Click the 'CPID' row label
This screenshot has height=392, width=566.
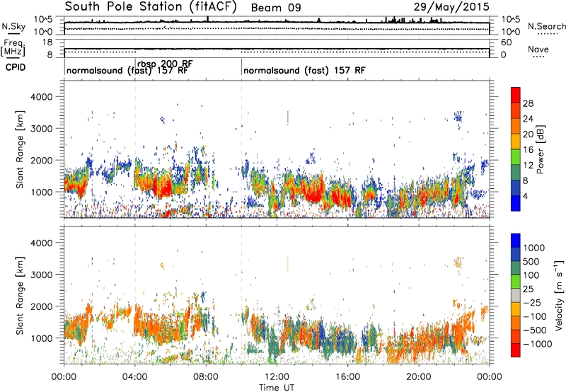(x=16, y=67)
